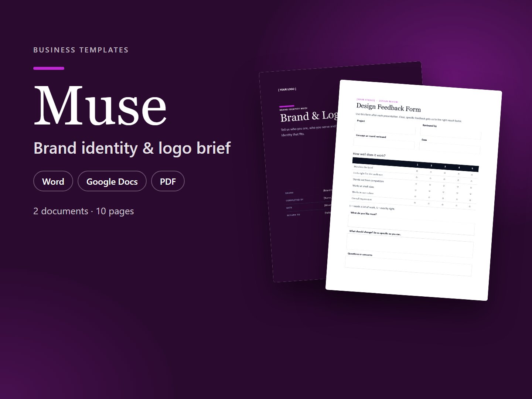Screen dimensions: 532x399
Task: Click the 'COMPLETED BY' label on dark page
Action: coord(294,200)
